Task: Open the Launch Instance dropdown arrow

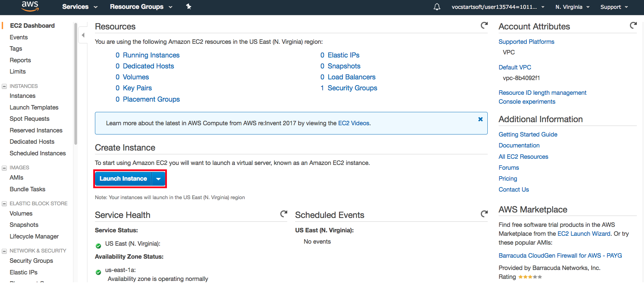Action: 158,179
